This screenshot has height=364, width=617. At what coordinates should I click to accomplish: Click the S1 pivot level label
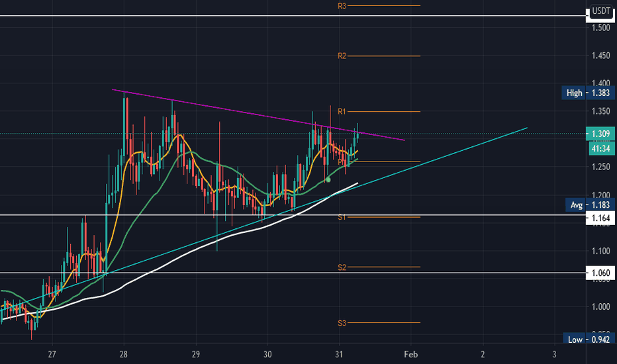[x=342, y=217]
